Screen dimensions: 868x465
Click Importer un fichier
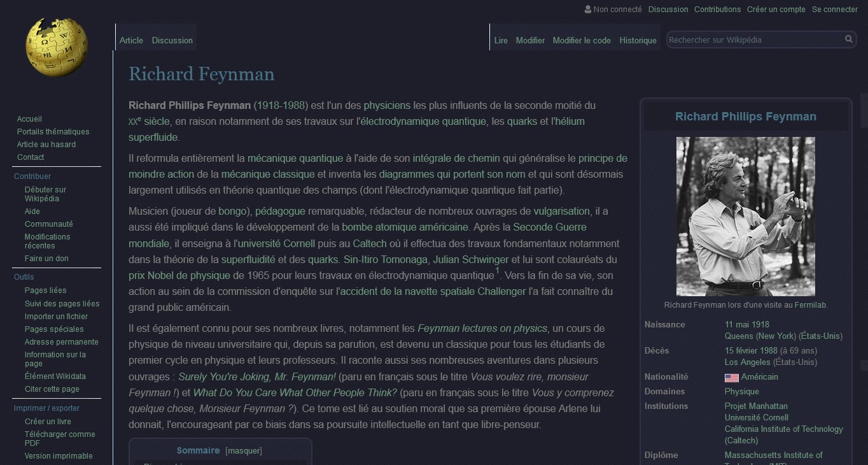click(56, 317)
